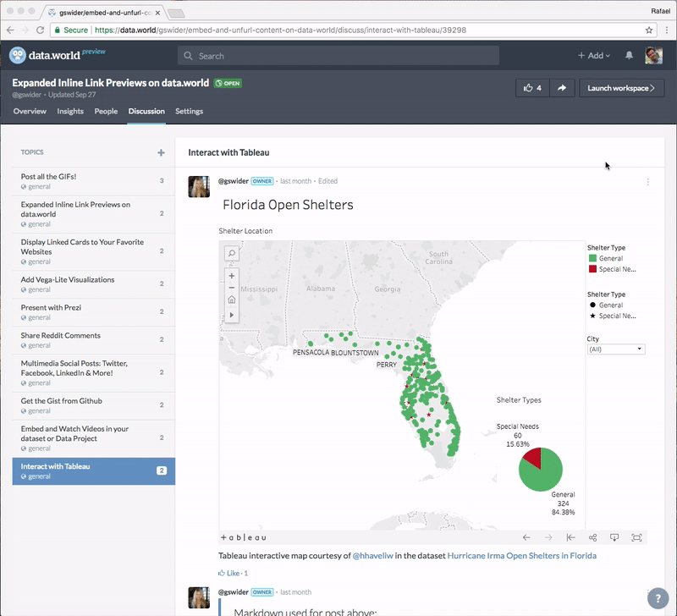Open 'Display Linked Cards' topic

tap(93, 251)
